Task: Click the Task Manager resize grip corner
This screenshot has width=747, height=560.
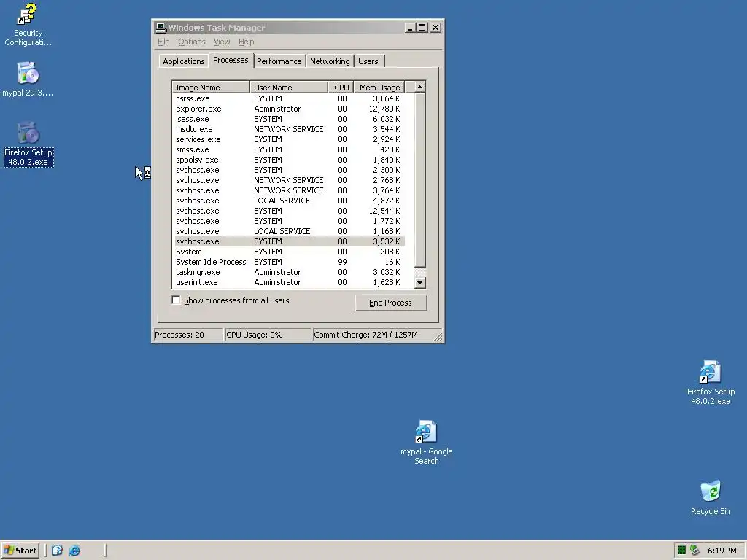Action: click(x=438, y=337)
